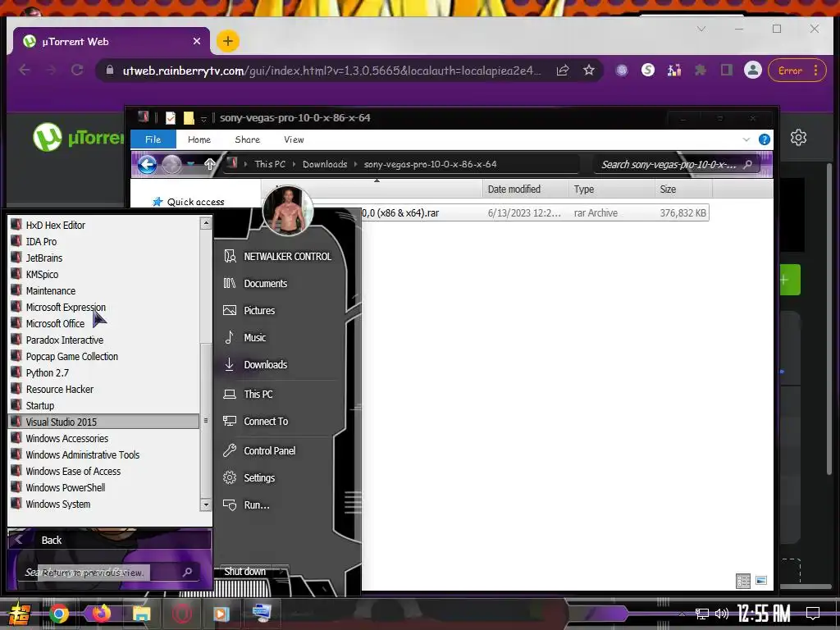Open Chrome extensions puzzle icon
The width and height of the screenshot is (840, 630).
coord(701,71)
